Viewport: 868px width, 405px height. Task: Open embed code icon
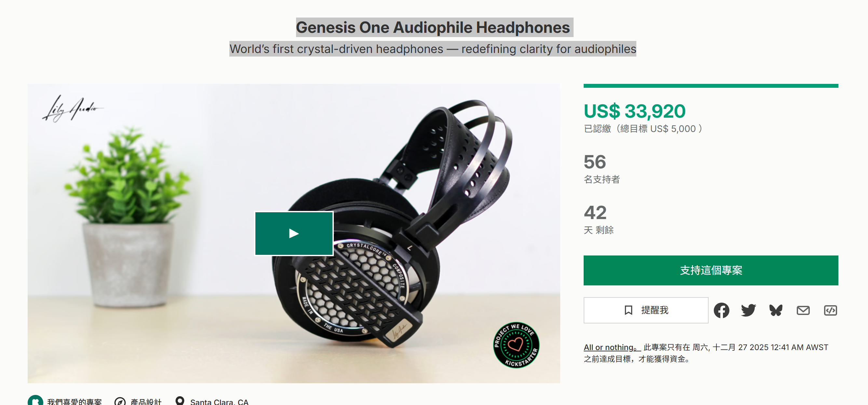[830, 310]
